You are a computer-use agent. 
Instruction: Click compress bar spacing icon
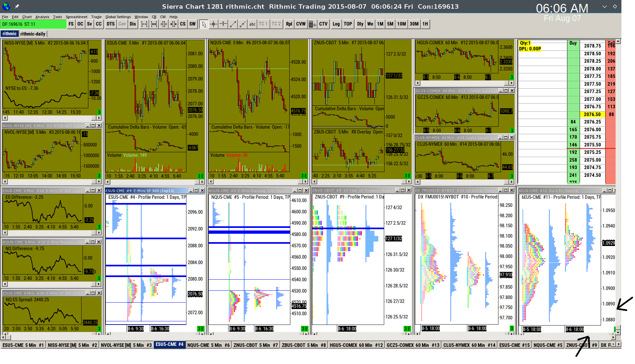[164, 24]
